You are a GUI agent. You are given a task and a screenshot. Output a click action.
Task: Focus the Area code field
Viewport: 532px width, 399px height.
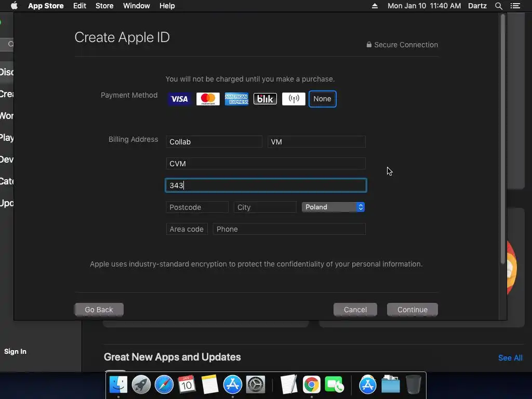(187, 229)
